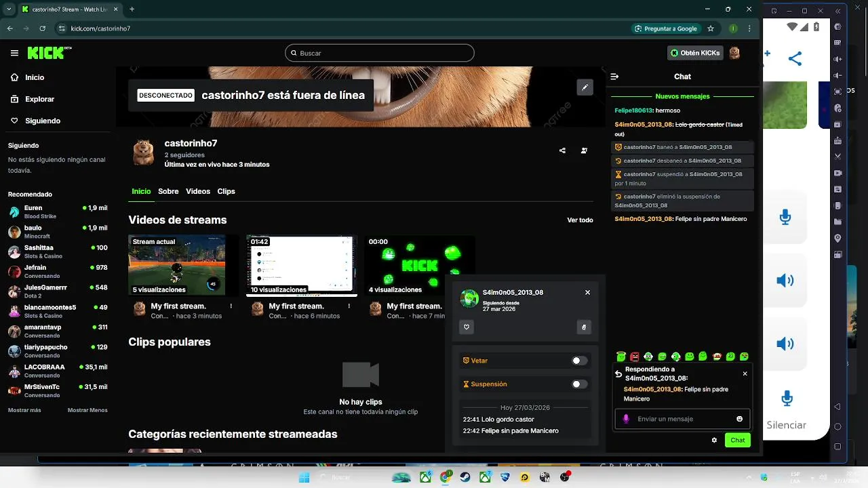Image resolution: width=868 pixels, height=488 pixels.
Task: Open the emoji picker in chat input
Action: point(740,419)
